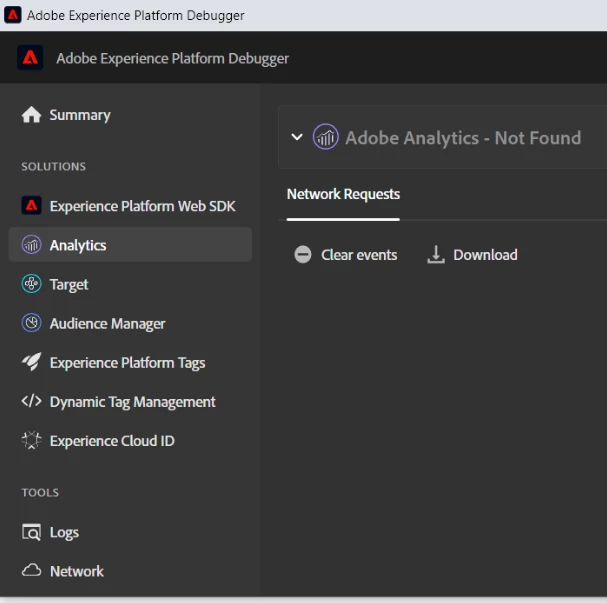
Task: Open Experience Cloud ID view
Action: click(x=112, y=441)
